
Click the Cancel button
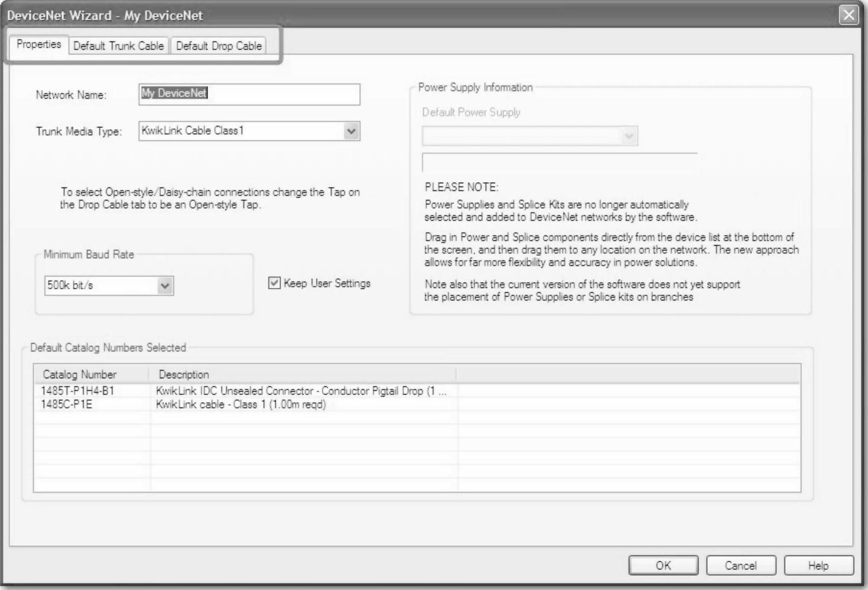(x=740, y=565)
